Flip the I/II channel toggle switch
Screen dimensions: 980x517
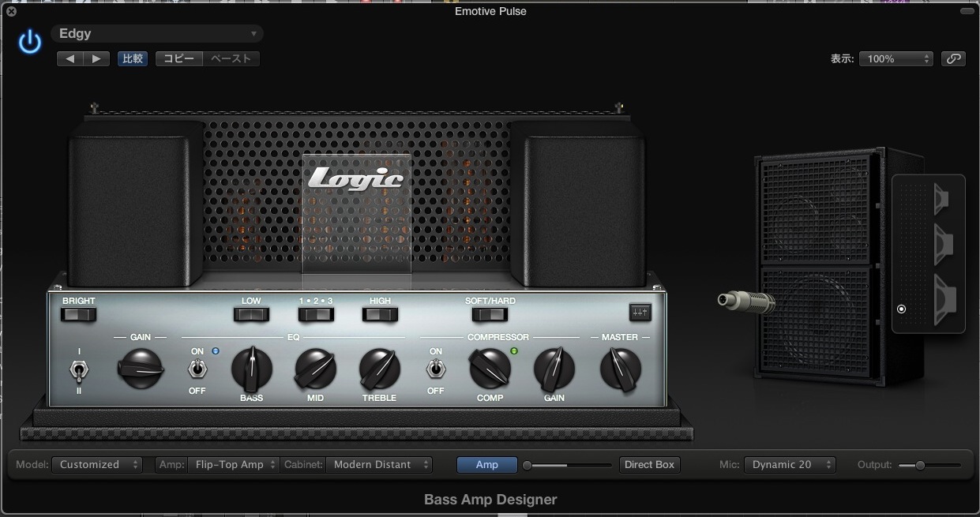point(78,369)
